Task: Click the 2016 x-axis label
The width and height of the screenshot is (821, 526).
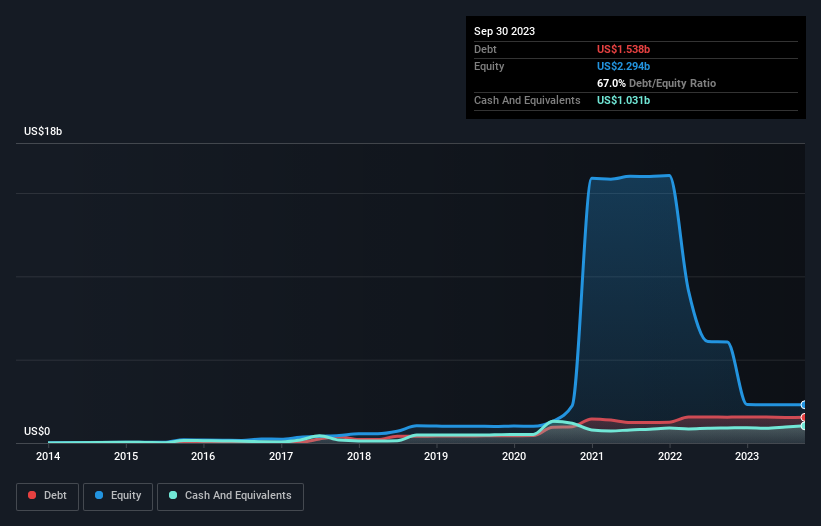Action: pos(203,456)
